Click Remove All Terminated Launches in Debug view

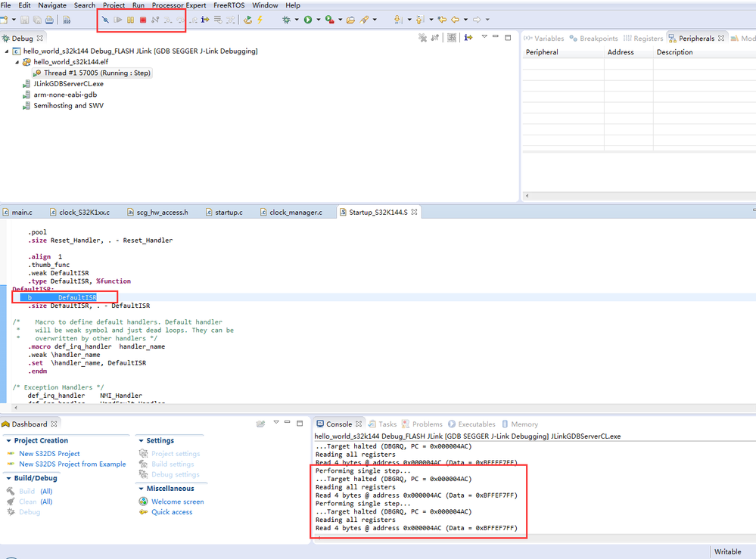tap(423, 38)
